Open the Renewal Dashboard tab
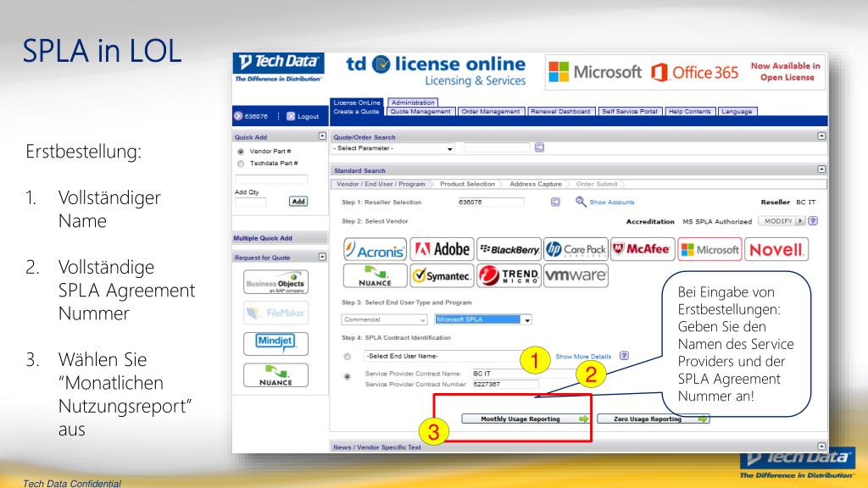This screenshot has width=868, height=488. [x=561, y=111]
